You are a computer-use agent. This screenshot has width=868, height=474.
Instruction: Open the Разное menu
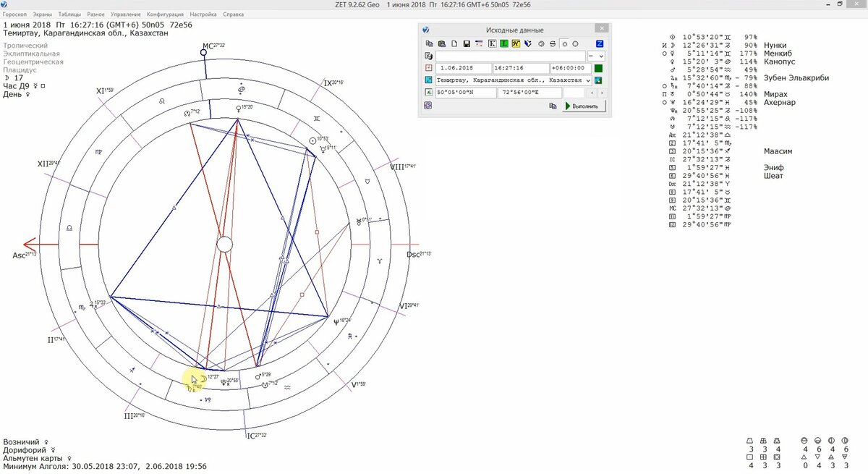[x=95, y=14]
